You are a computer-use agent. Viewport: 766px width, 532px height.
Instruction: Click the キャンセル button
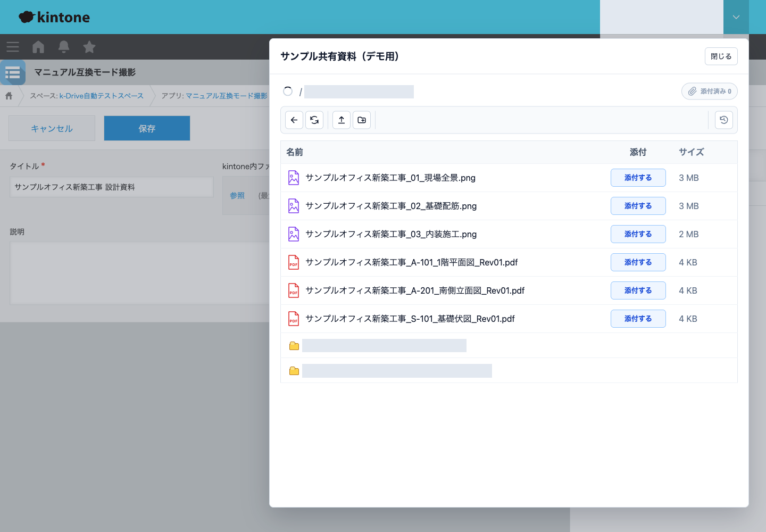coord(52,128)
